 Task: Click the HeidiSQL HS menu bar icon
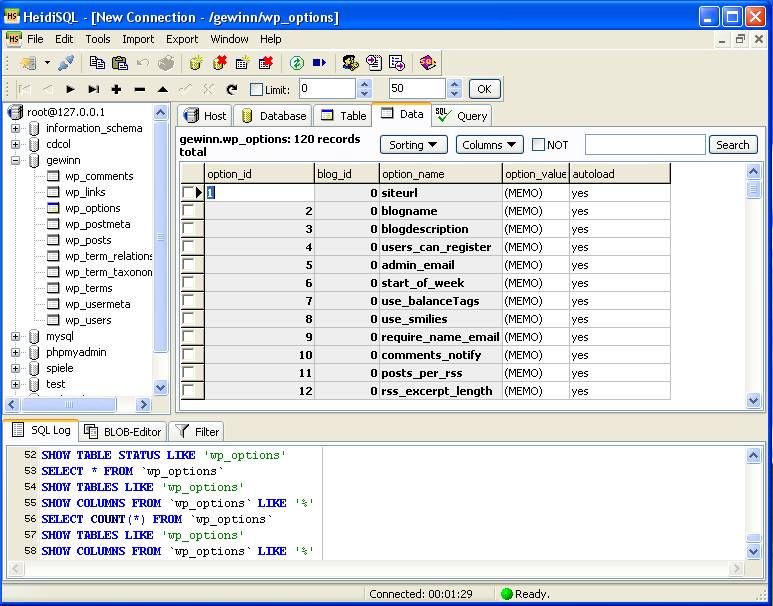coord(13,39)
